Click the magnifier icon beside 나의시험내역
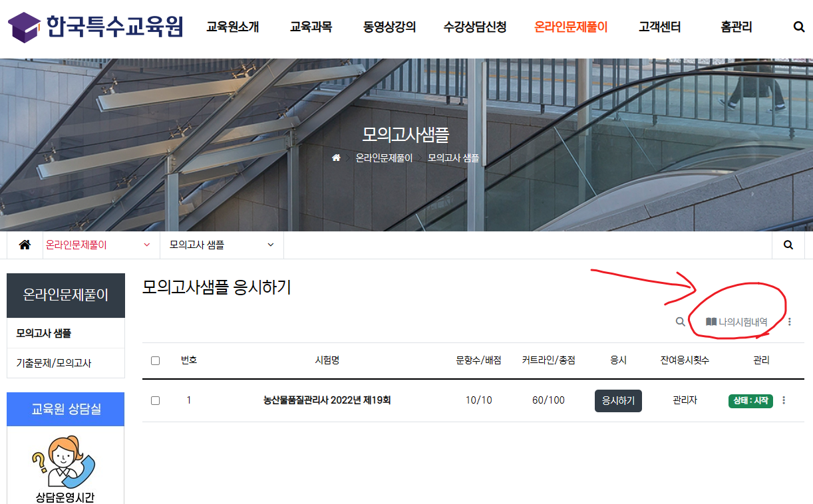813x504 pixels. click(x=680, y=322)
